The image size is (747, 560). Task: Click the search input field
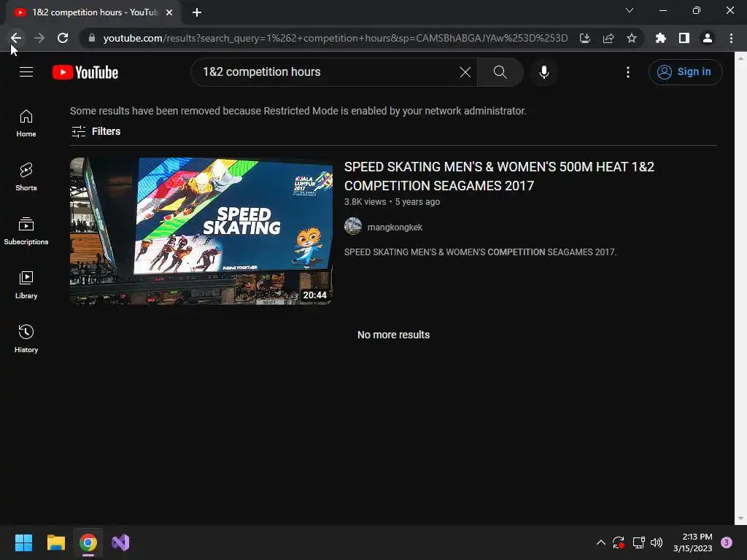click(329, 72)
